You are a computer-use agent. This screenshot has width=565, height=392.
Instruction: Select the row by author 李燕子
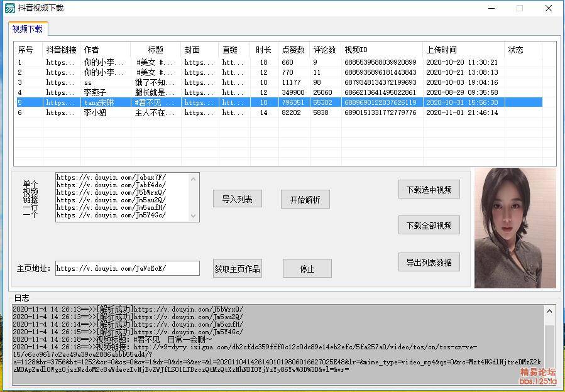point(279,92)
